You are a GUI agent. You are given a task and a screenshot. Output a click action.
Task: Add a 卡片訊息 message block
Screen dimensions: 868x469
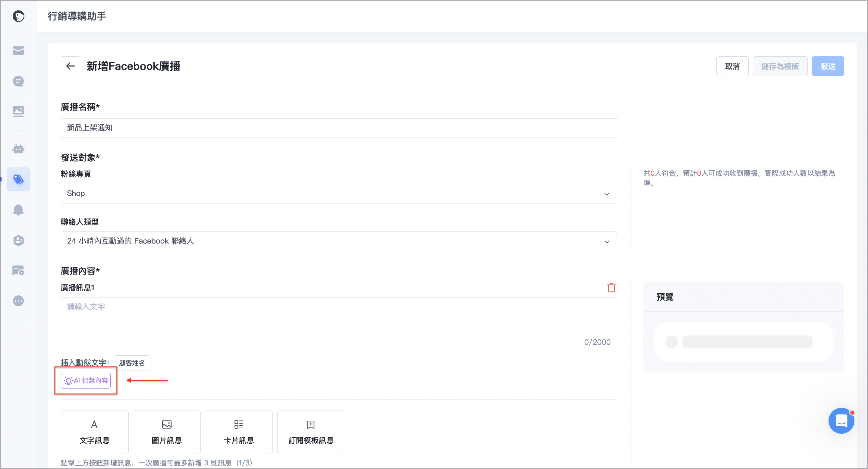click(x=239, y=432)
